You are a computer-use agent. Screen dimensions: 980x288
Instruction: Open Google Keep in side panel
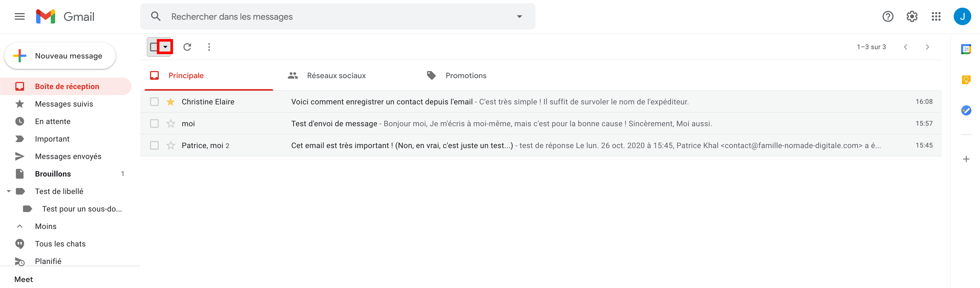click(x=966, y=80)
